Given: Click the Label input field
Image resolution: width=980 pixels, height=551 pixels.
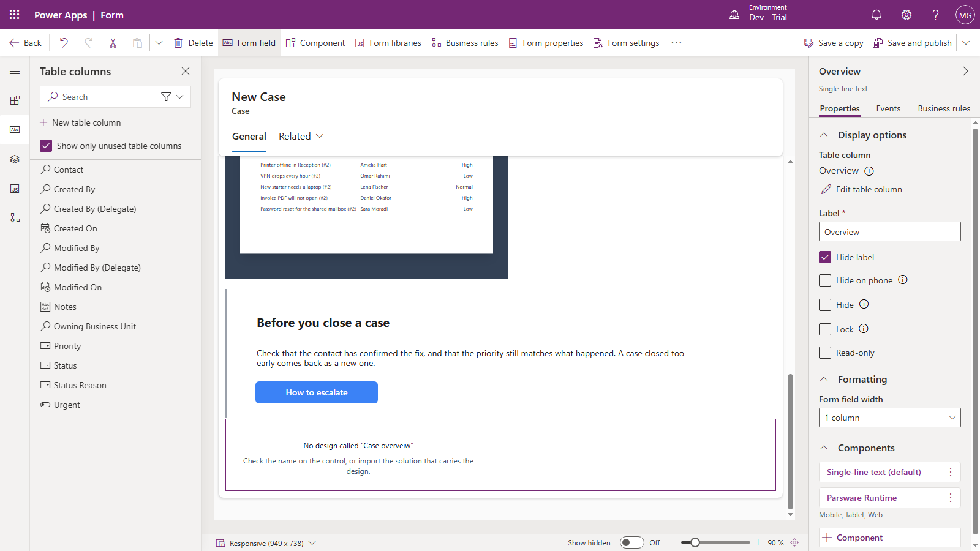Looking at the screenshot, I should (890, 231).
